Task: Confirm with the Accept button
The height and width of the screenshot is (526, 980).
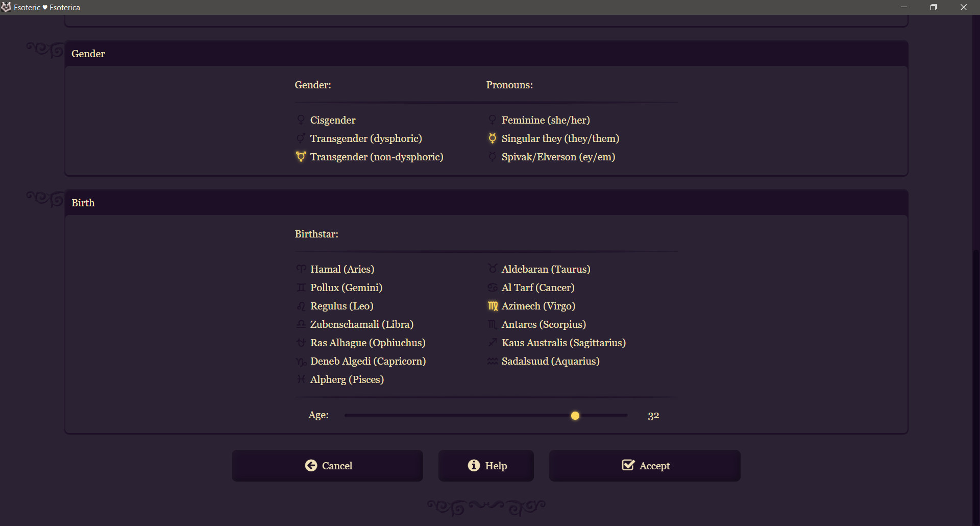Action: coord(645,465)
